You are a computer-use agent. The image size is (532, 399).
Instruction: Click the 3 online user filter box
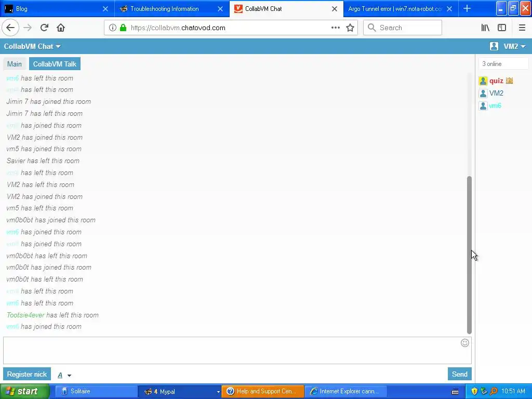click(x=503, y=64)
